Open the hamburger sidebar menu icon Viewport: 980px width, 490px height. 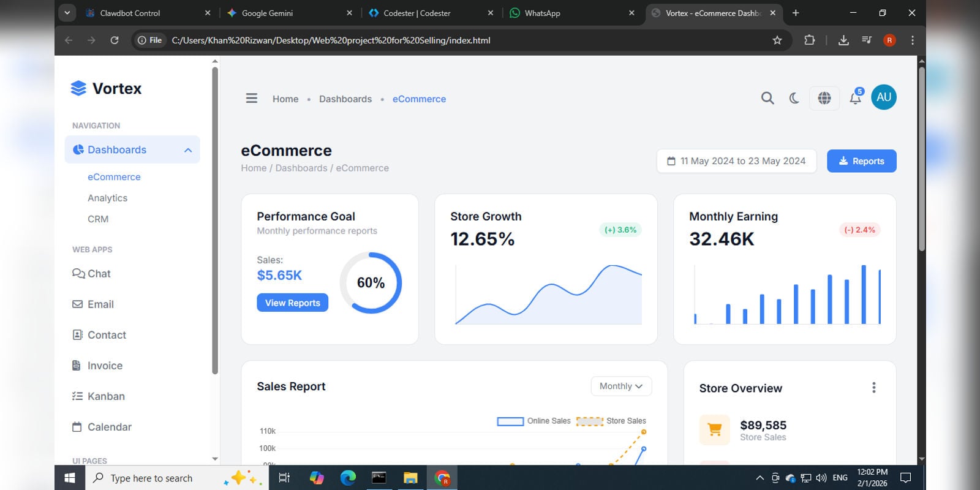point(251,99)
